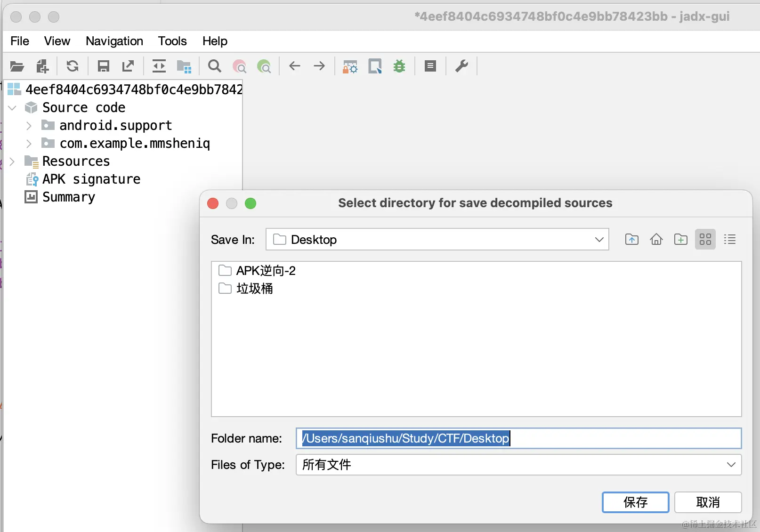The height and width of the screenshot is (532, 760).
Task: Open the Files of Type dropdown
Action: pyautogui.click(x=518, y=465)
